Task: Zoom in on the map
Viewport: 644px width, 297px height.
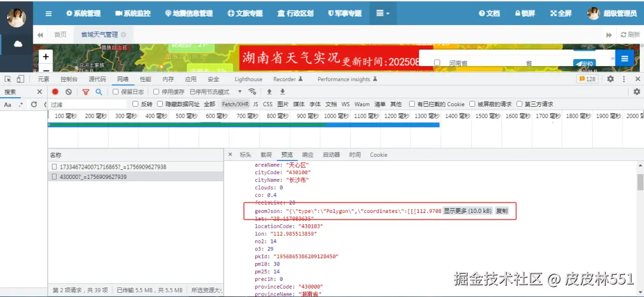Action: click(45, 57)
